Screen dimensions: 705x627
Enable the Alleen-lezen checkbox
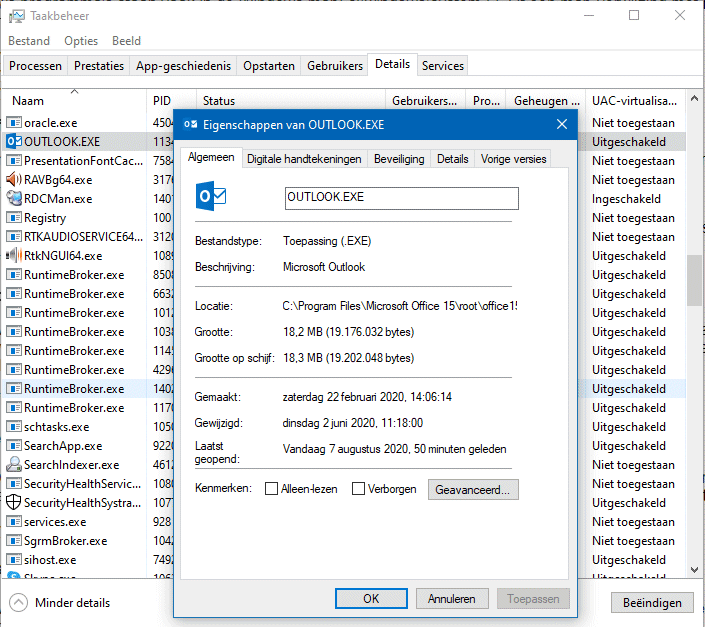(271, 489)
